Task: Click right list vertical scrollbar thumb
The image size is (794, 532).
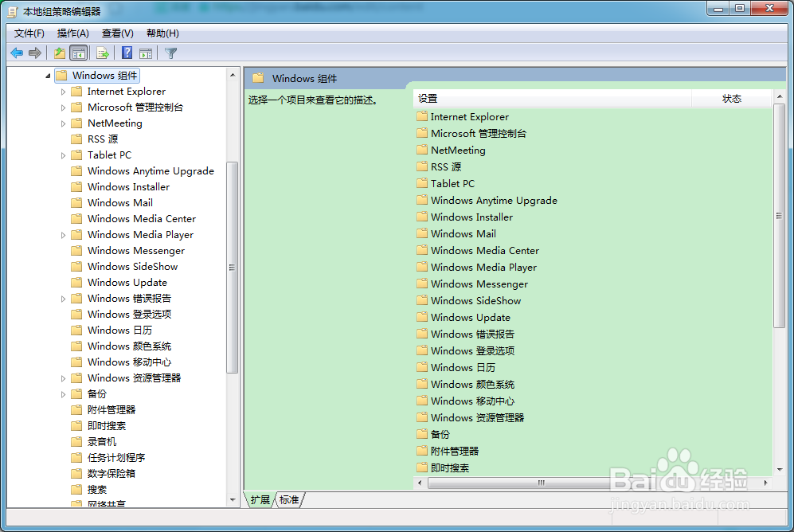Action: coord(779,216)
